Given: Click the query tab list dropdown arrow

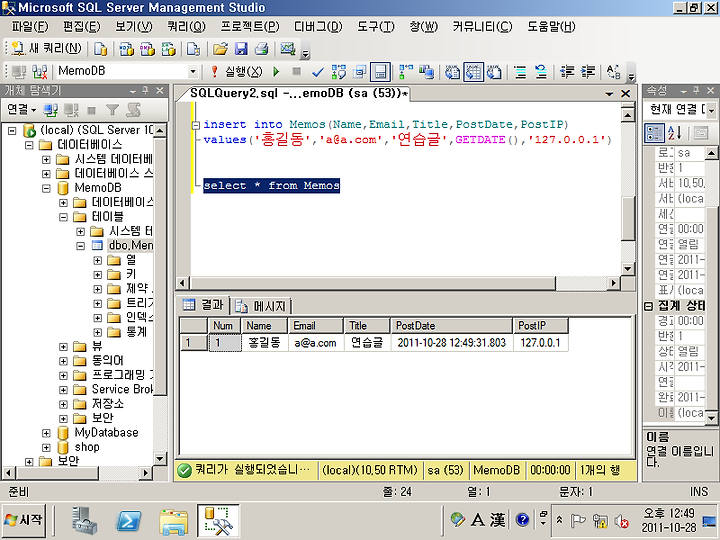Looking at the screenshot, I should [x=609, y=94].
